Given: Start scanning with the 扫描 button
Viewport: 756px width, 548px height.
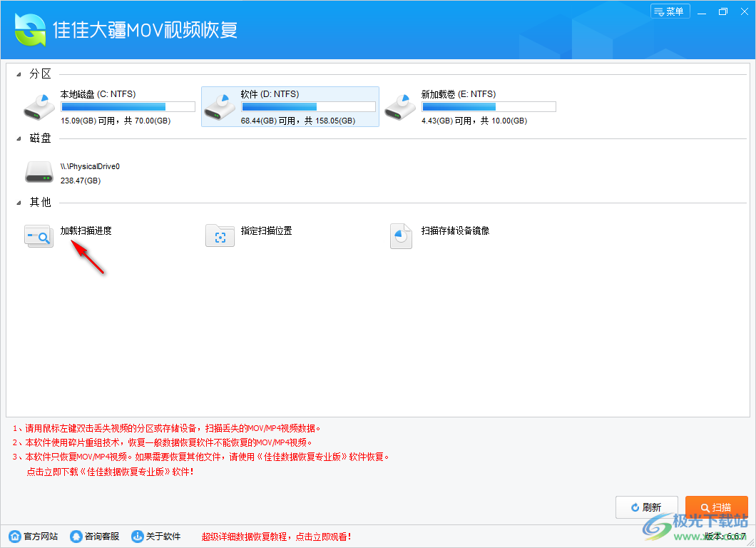Looking at the screenshot, I should [716, 507].
